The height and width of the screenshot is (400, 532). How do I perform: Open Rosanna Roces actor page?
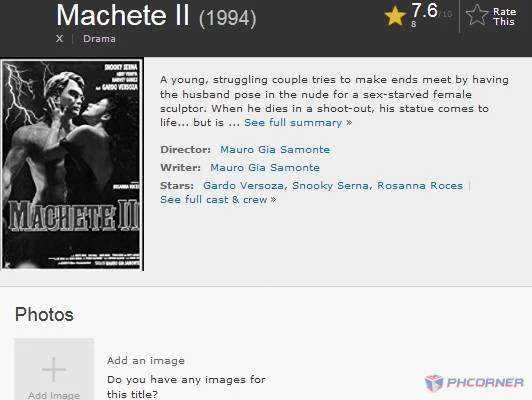coord(420,186)
